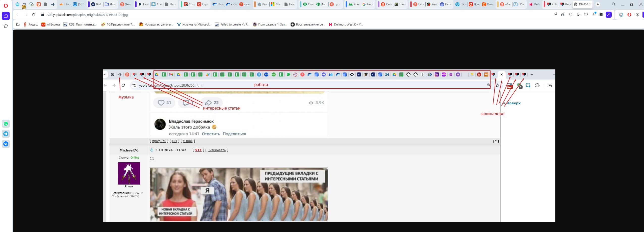The image size is (644, 232).
Task: Launch VK messenger from the Opera sidebar
Action: (6, 144)
